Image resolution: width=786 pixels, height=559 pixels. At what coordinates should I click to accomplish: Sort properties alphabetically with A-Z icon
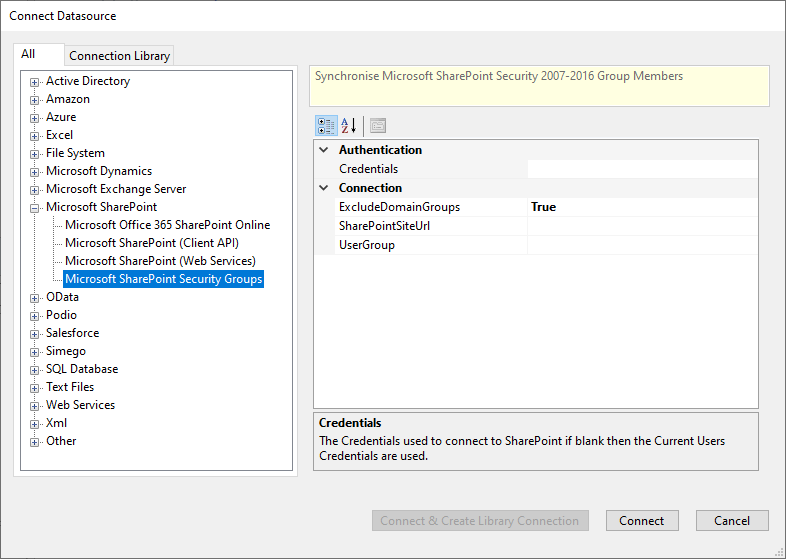point(348,125)
